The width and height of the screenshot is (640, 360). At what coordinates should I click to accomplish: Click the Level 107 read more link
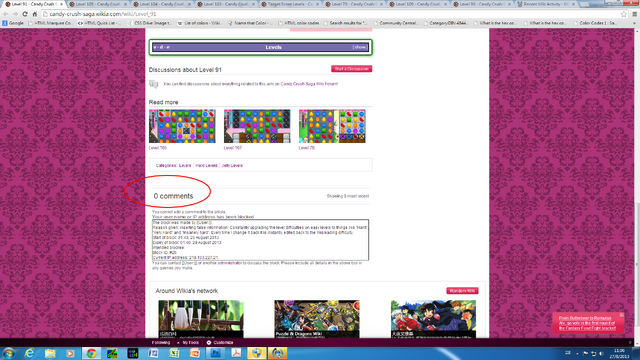point(233,148)
